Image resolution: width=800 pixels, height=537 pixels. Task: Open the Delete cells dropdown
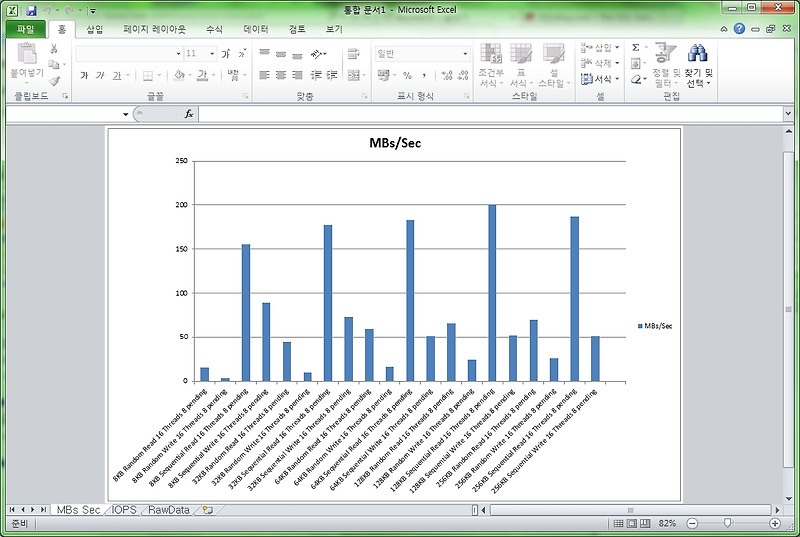(617, 63)
